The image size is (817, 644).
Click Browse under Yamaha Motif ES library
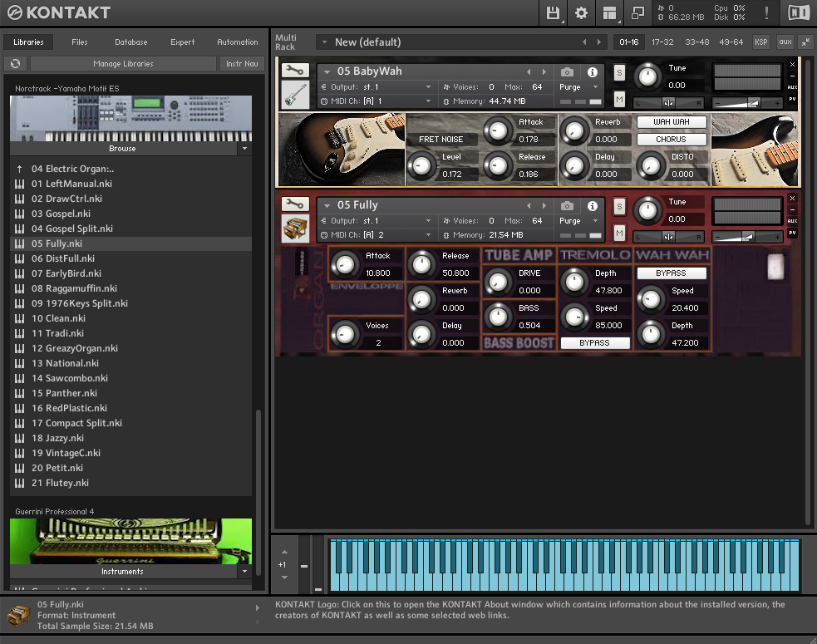pyautogui.click(x=122, y=149)
